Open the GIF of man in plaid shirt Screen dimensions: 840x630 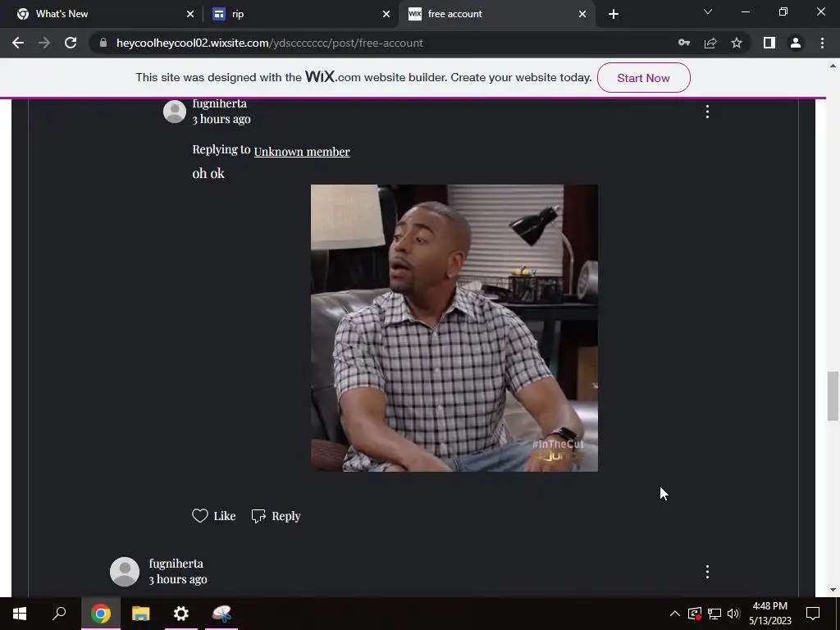[x=454, y=328]
